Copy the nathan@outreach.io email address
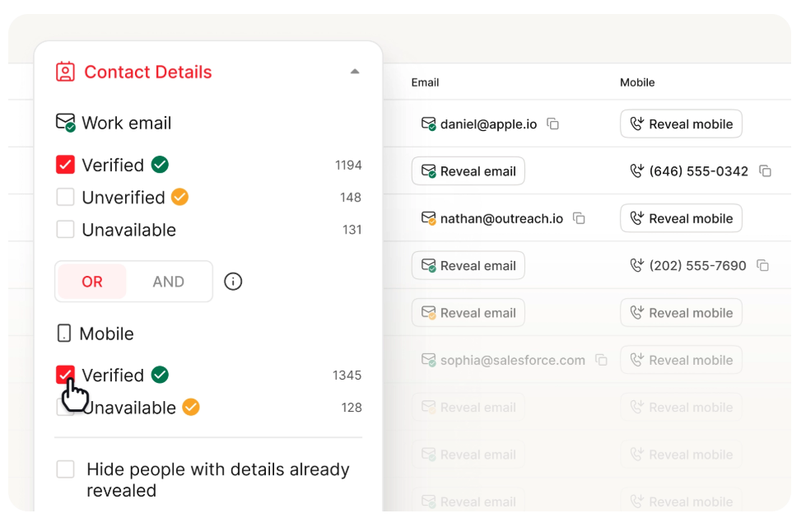806x532 pixels. (579, 218)
